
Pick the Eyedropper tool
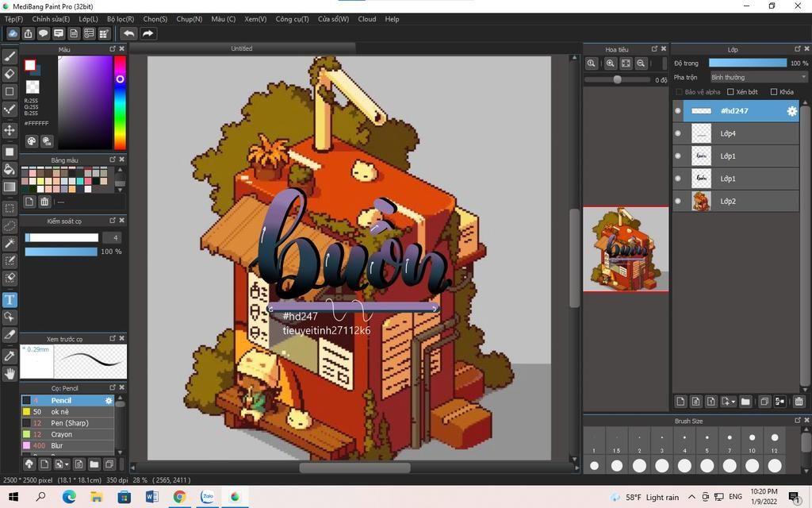(x=10, y=356)
